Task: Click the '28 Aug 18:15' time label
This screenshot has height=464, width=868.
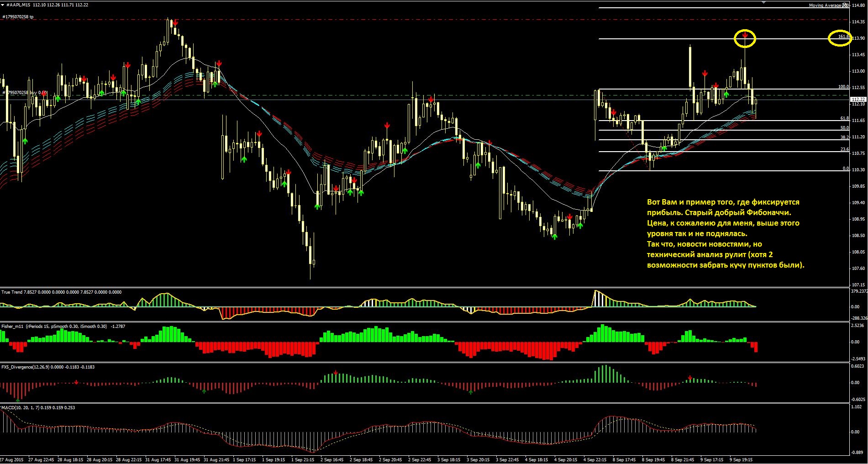Action: pos(70,460)
